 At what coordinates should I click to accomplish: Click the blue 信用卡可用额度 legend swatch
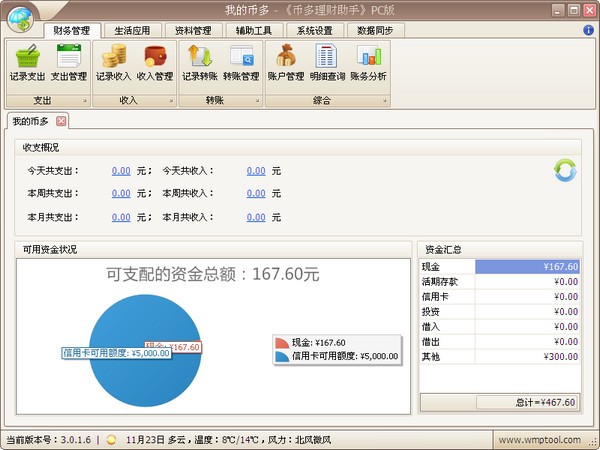tap(282, 357)
